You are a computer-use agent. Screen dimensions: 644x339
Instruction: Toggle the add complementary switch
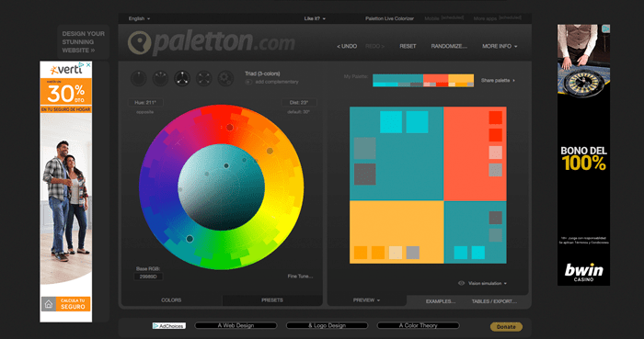[248, 82]
